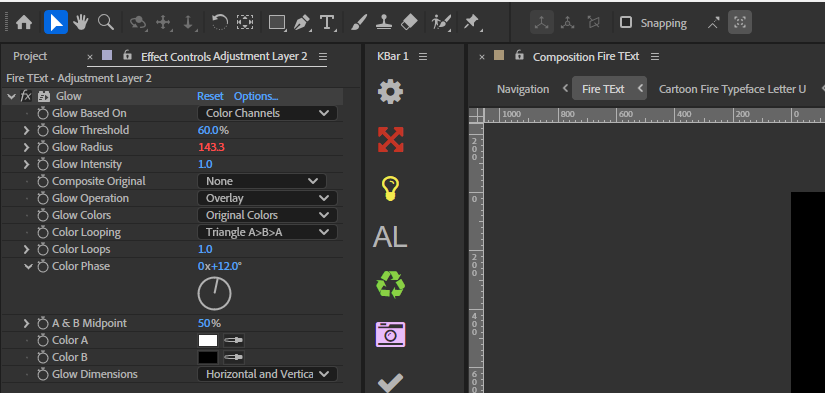Viewport: 825px width, 393px height.
Task: Select the Zoom magnifier tool
Action: tap(106, 22)
